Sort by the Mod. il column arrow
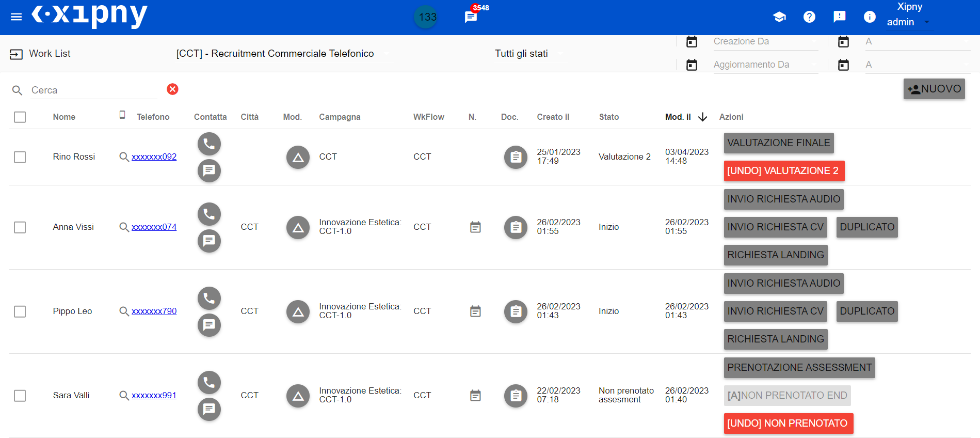This screenshot has width=980, height=438. [x=702, y=117]
